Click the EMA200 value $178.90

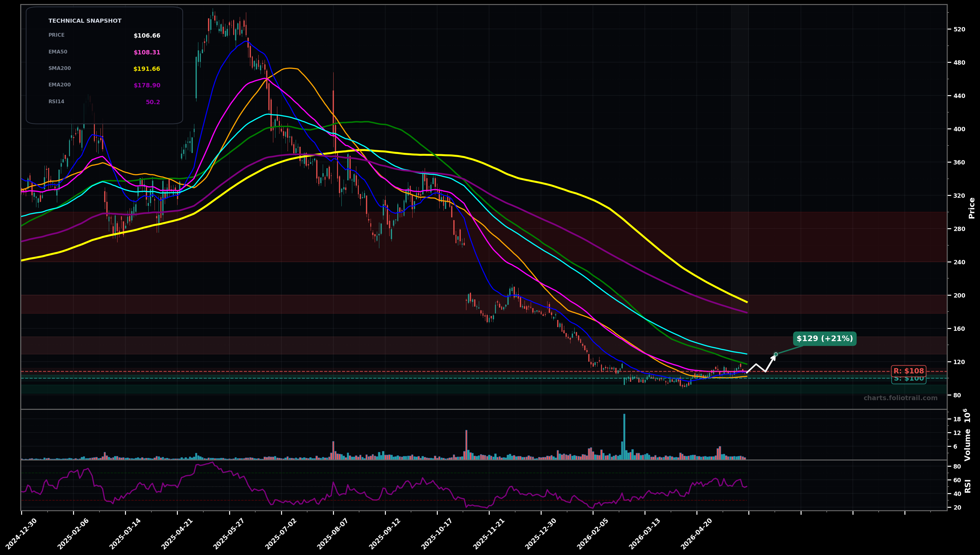[x=147, y=86]
